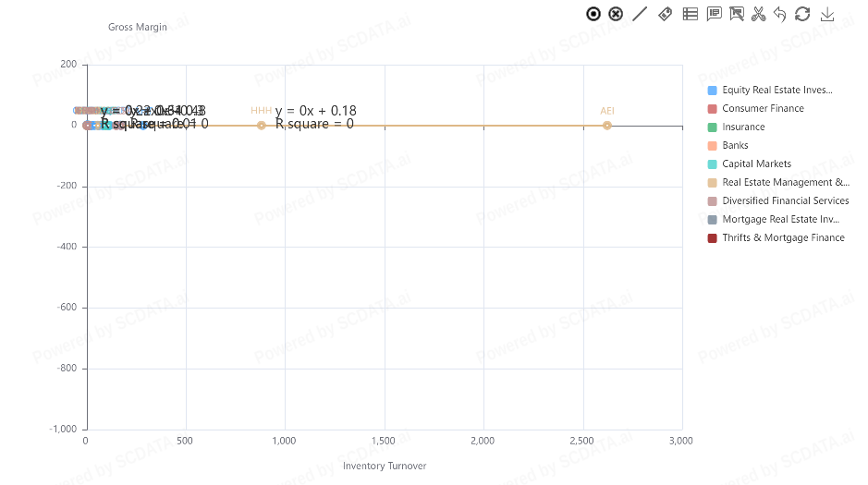Click the Insurance legend label
The image size is (868, 485).
pos(743,127)
